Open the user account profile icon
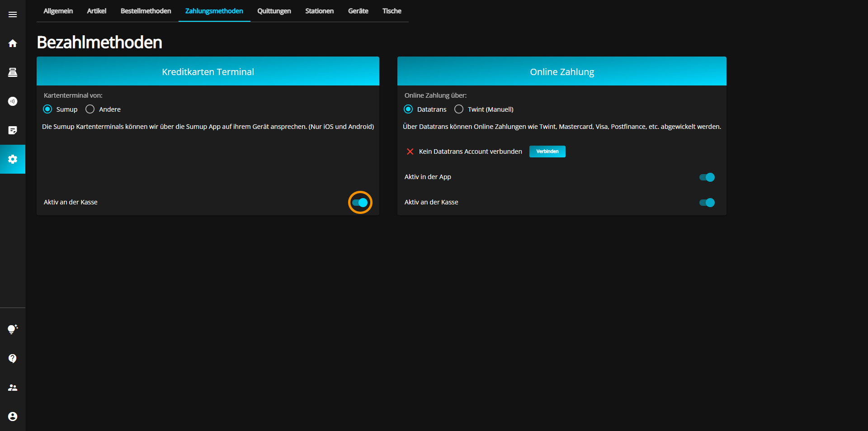Viewport: 868px width, 431px height. (x=13, y=417)
